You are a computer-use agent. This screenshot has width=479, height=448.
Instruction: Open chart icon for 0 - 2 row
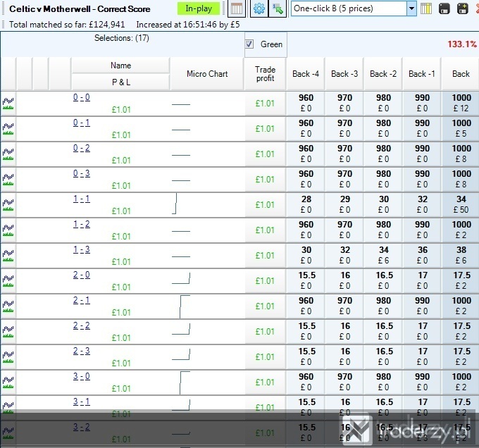tap(8, 154)
